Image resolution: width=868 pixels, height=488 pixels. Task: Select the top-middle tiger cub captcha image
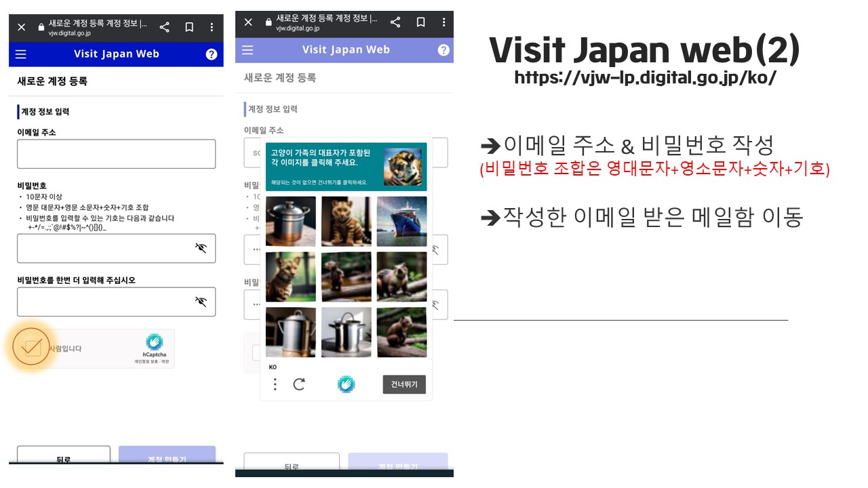click(347, 222)
